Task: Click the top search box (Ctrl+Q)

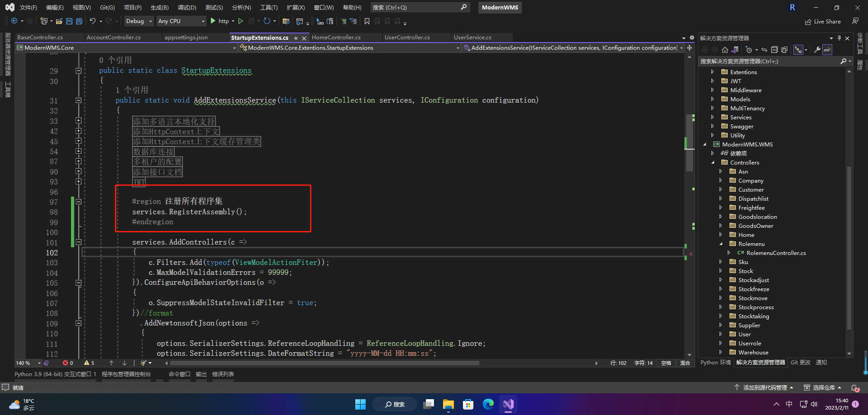Action: [x=420, y=7]
